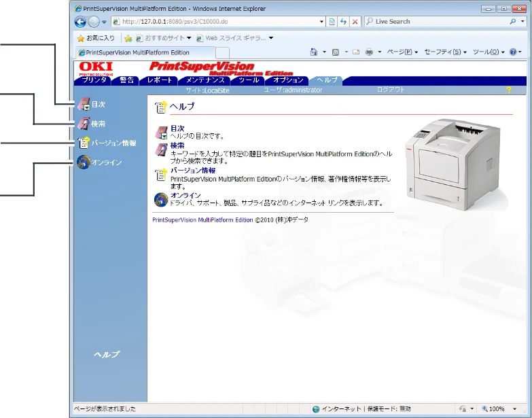Viewport: 532px width, 418px height.
Task: Click the インターネット zone status bar globe
Action: (x=316, y=409)
